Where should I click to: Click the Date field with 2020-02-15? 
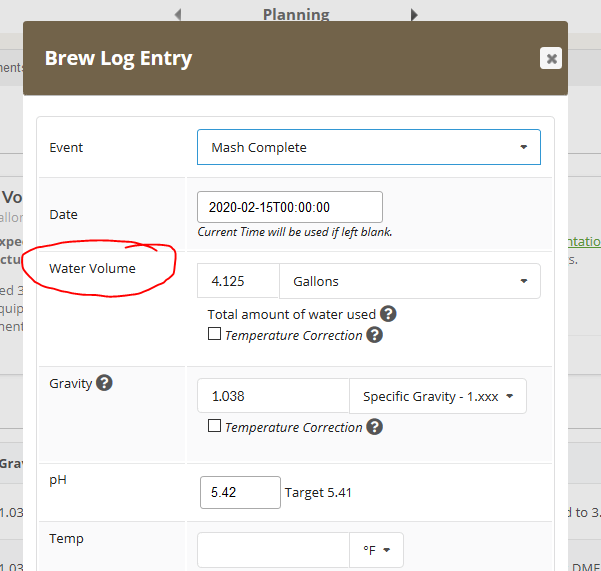click(x=289, y=207)
